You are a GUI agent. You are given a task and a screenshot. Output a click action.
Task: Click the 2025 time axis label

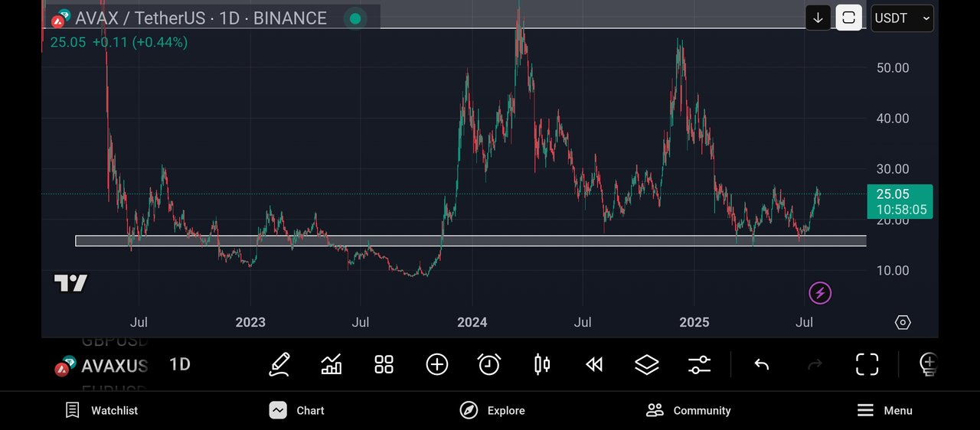694,322
